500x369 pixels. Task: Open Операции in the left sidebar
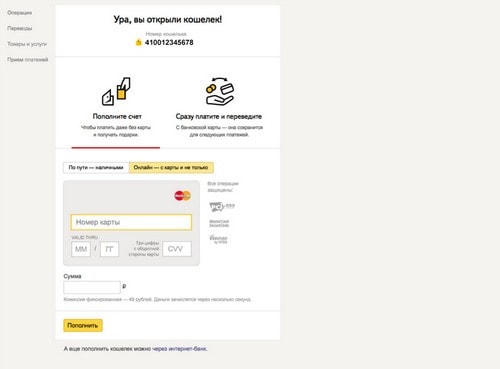pyautogui.click(x=20, y=13)
